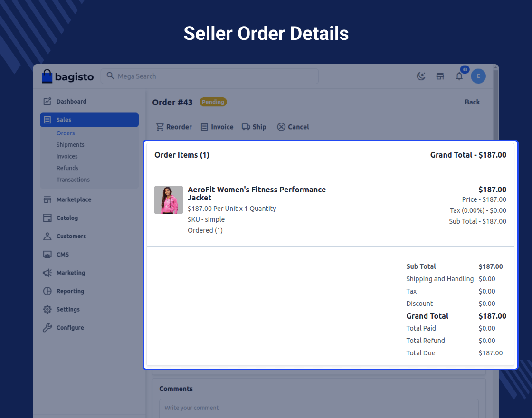Click the Catalog icon

[x=47, y=218]
